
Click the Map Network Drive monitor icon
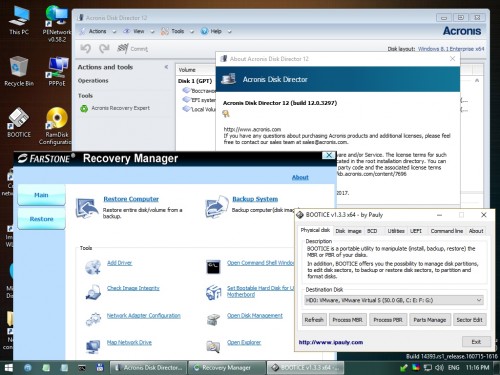(93, 346)
